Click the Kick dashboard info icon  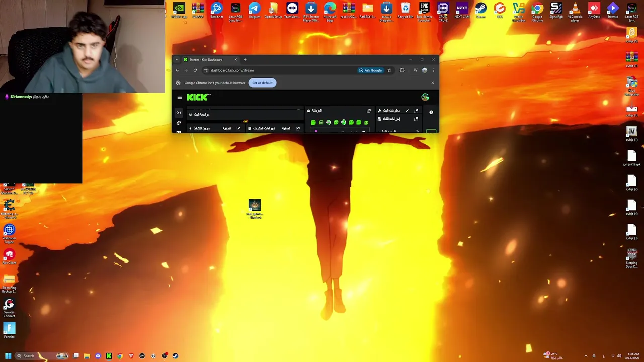click(431, 112)
